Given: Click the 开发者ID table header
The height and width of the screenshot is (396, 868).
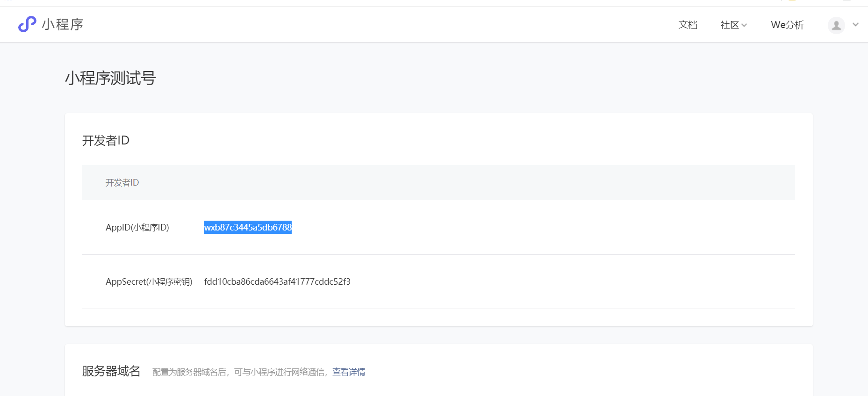Looking at the screenshot, I should (122, 182).
